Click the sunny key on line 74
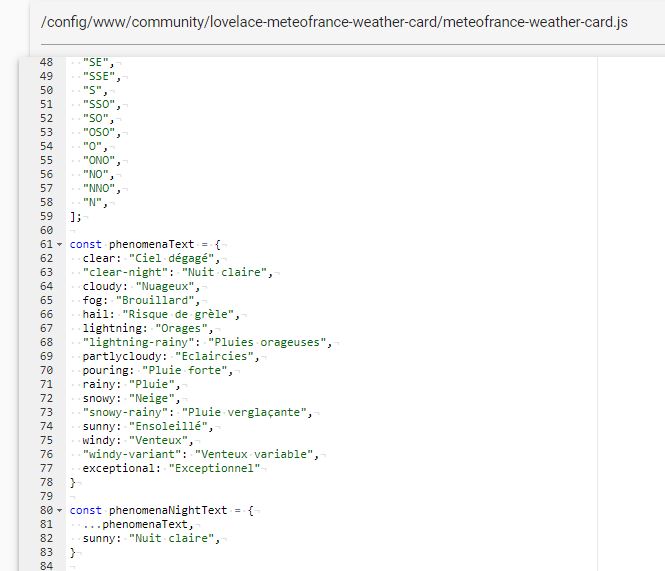Image resolution: width=665 pixels, height=571 pixels. [x=99, y=426]
